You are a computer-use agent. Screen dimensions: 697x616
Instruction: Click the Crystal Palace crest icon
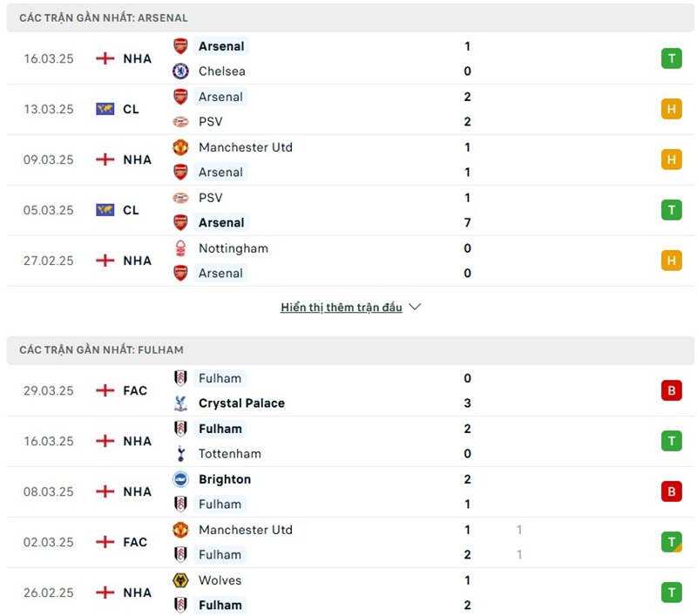click(180, 403)
